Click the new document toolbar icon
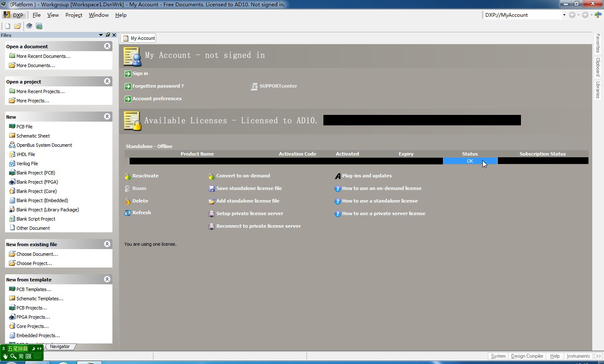The image size is (604, 364). pyautogui.click(x=8, y=26)
